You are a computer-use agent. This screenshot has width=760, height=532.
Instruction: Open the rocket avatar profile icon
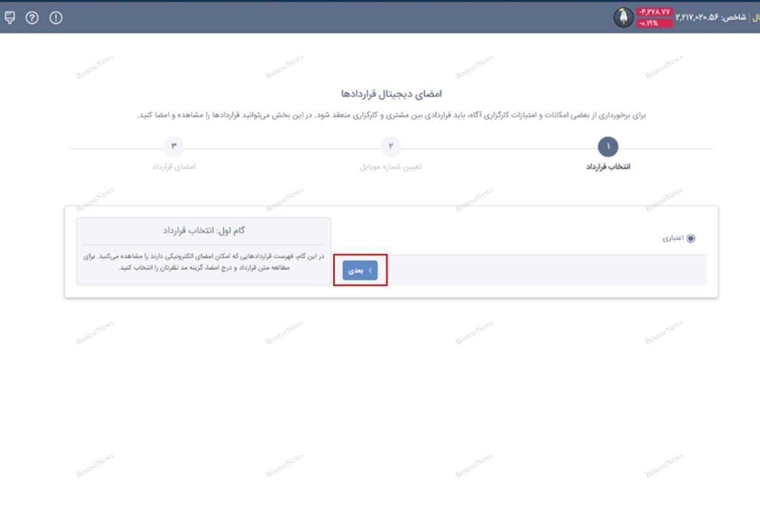coord(623,18)
